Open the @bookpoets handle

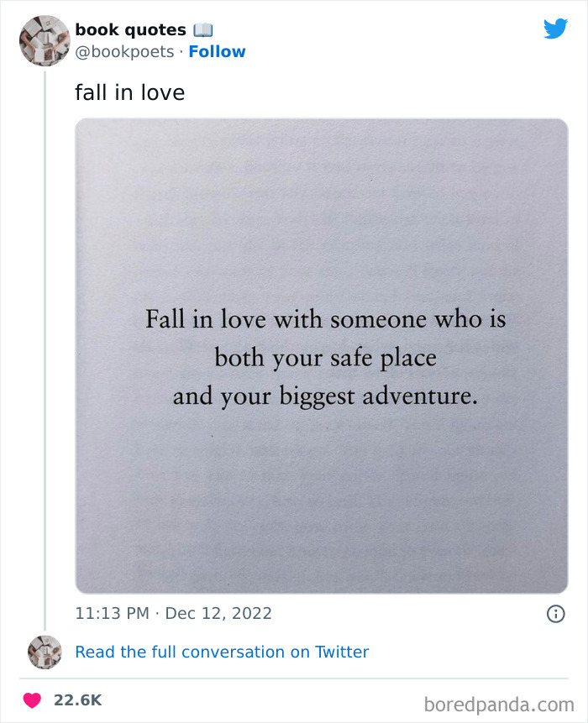click(124, 52)
